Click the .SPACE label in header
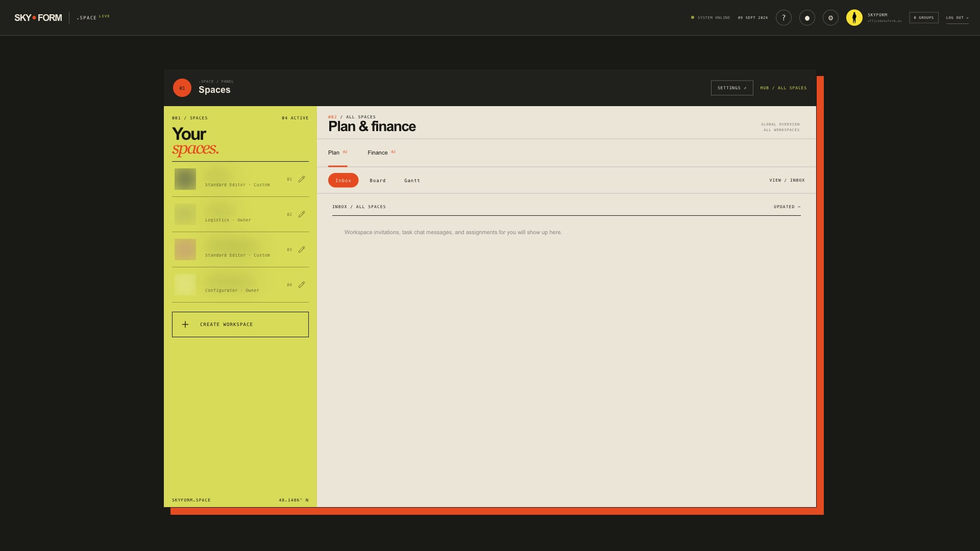The width and height of the screenshot is (980, 551). pyautogui.click(x=87, y=18)
